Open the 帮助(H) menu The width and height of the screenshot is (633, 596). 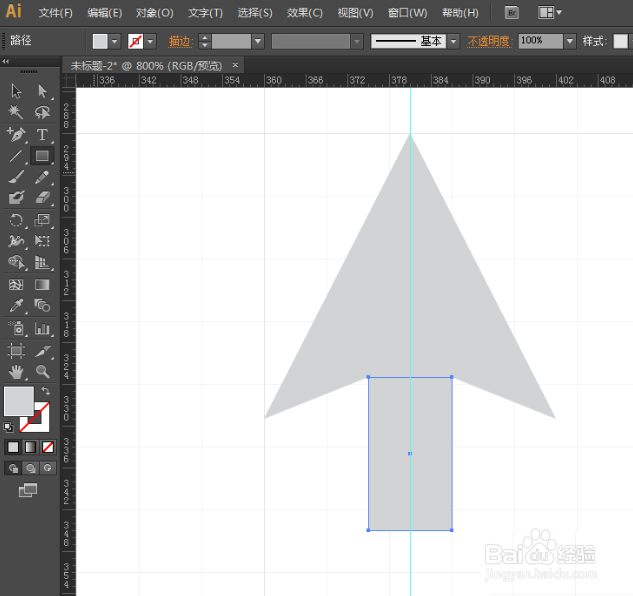(460, 13)
